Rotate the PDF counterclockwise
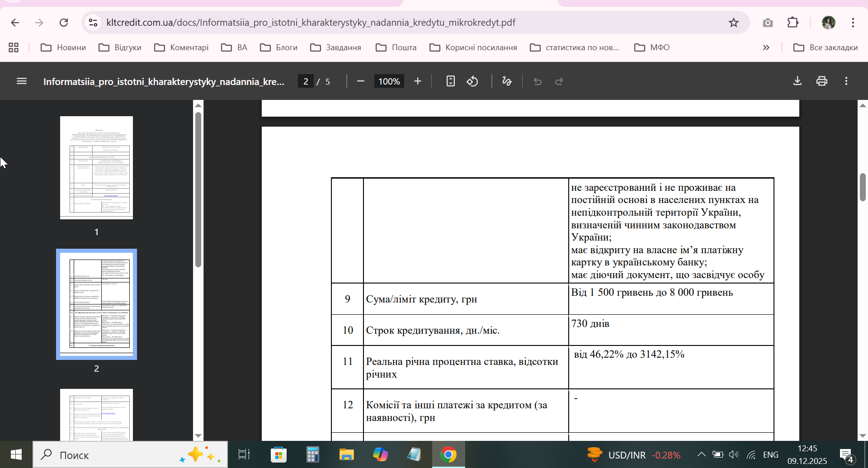This screenshot has width=868, height=468. [472, 81]
